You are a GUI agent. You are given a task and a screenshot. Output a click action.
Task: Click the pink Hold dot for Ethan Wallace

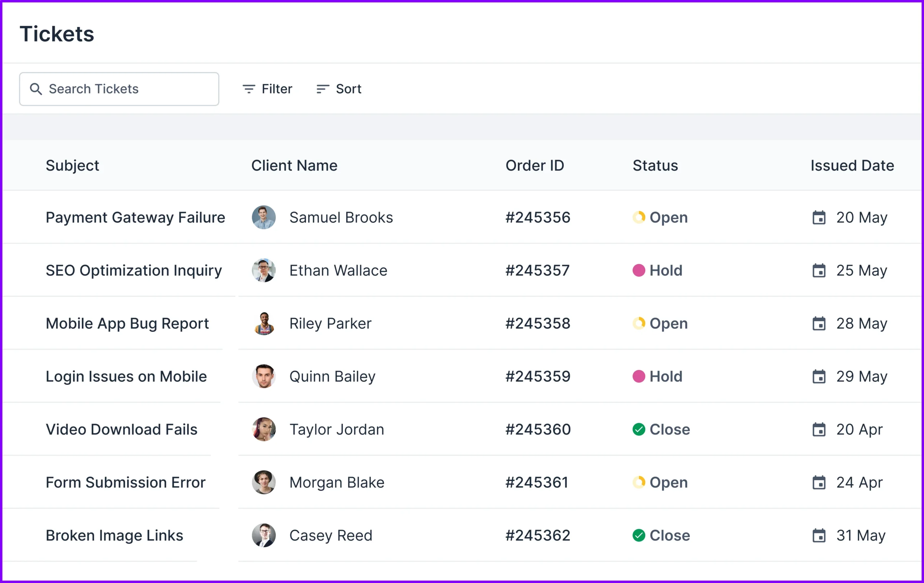tap(638, 271)
